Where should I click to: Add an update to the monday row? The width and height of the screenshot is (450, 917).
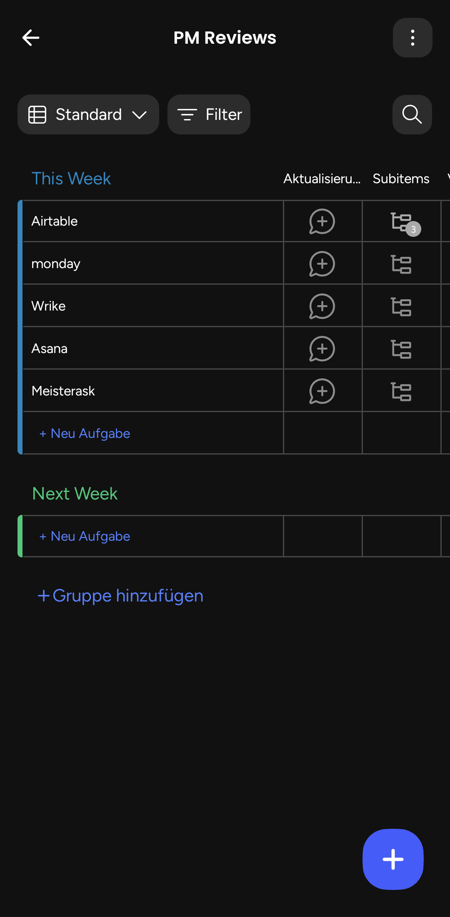point(322,264)
